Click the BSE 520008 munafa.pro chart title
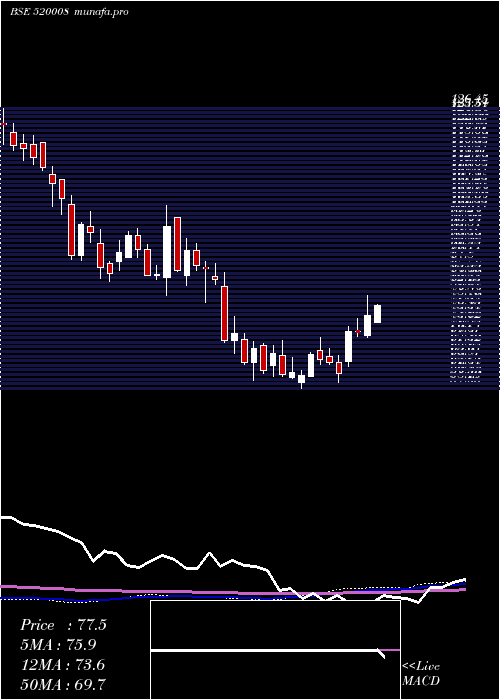This screenshot has width=500, height=700. pyautogui.click(x=69, y=12)
